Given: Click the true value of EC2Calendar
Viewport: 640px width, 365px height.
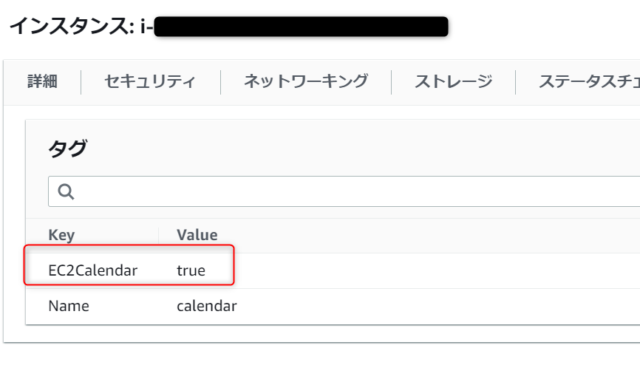Looking at the screenshot, I should point(191,270).
